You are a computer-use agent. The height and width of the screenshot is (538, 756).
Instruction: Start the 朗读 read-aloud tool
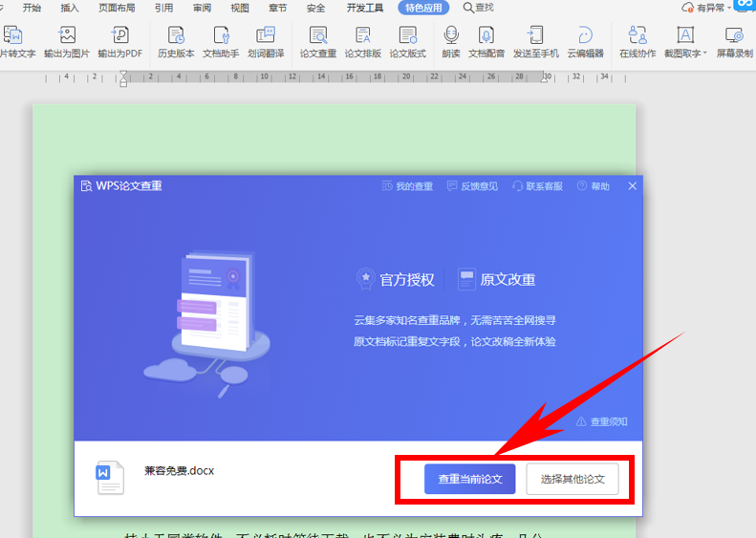tap(451, 42)
